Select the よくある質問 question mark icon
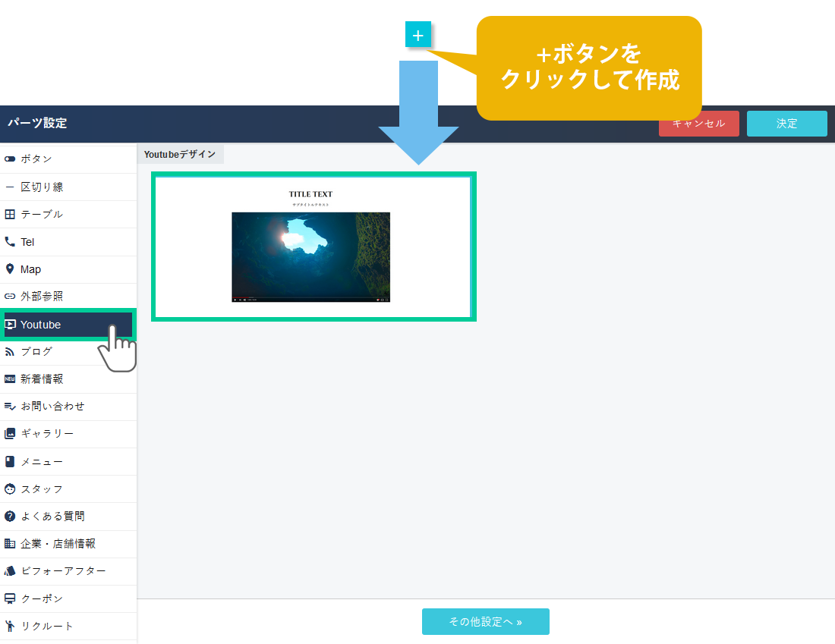This screenshot has width=835, height=644. tap(10, 517)
